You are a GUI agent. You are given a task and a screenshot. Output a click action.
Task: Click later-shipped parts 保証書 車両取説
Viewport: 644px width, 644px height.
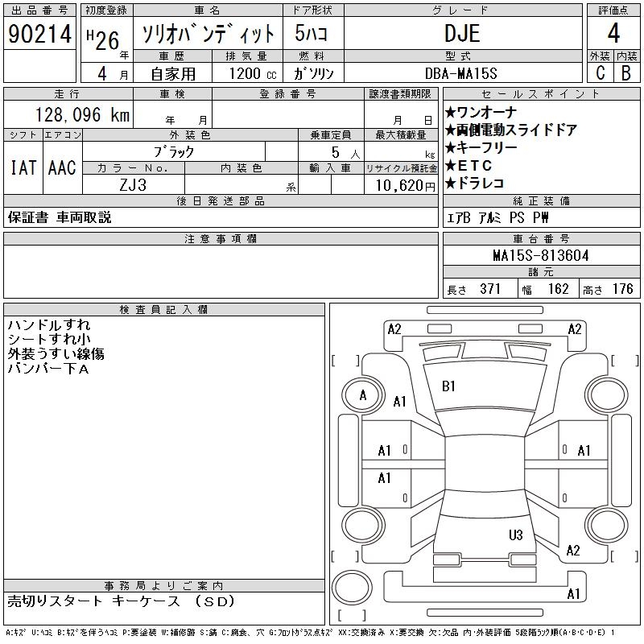60,217
